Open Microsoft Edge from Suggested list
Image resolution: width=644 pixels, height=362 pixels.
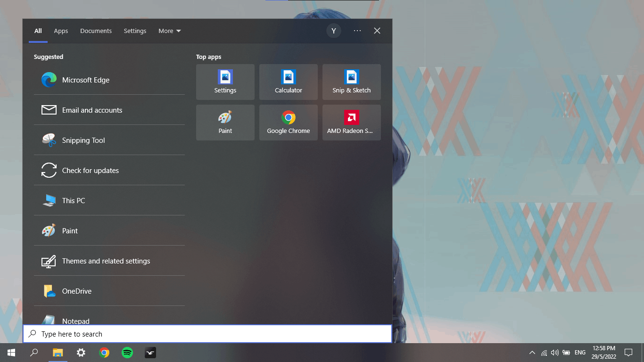click(109, 80)
